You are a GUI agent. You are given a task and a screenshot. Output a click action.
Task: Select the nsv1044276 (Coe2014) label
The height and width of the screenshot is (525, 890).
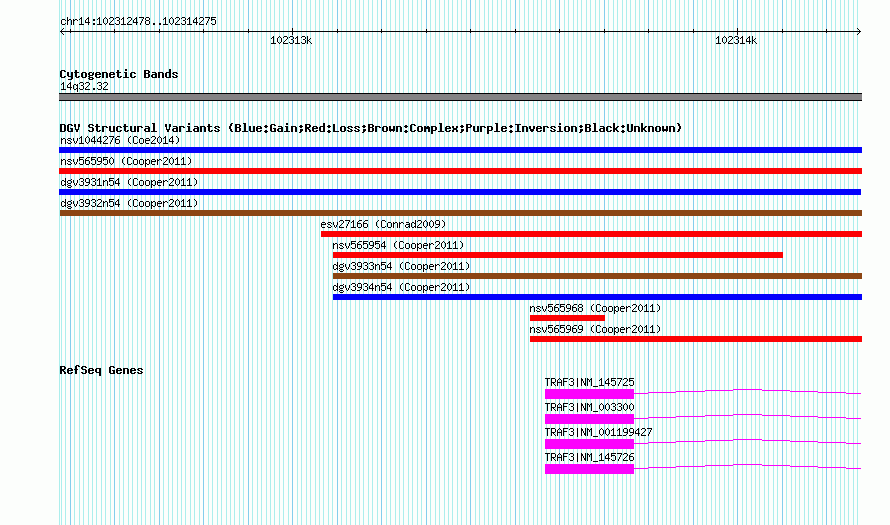[x=120, y=140]
